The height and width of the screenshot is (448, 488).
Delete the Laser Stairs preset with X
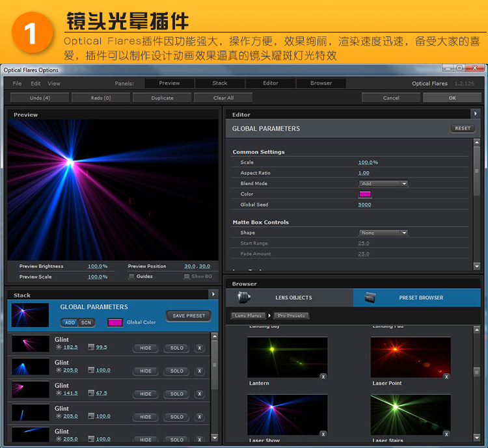[x=446, y=434]
